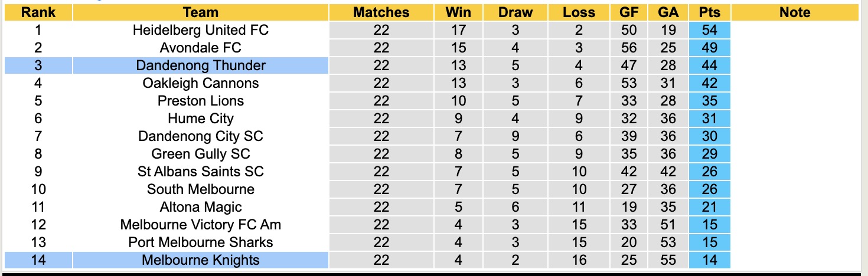Click highlighted Dandenong Thunder row
The image size is (868, 276).
click(201, 65)
